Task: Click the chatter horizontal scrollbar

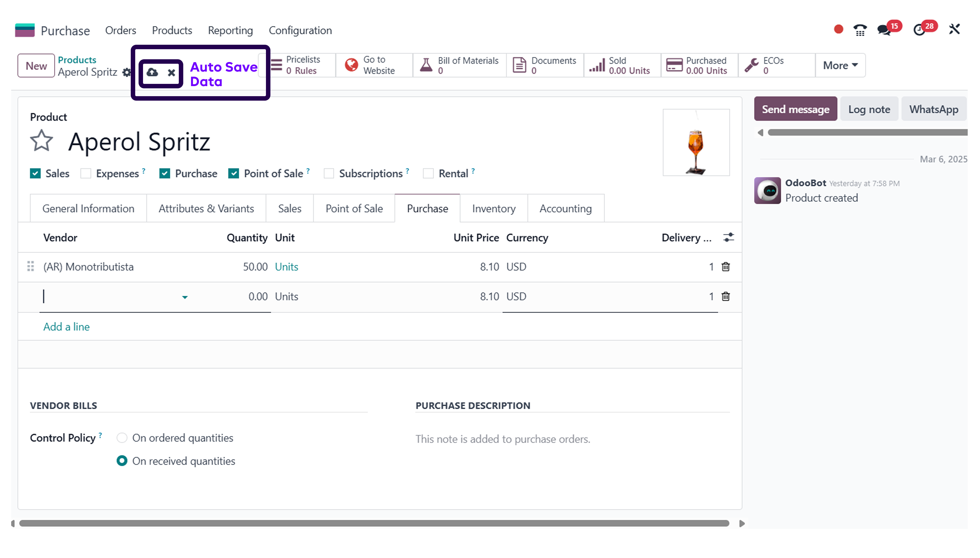Action: (867, 132)
